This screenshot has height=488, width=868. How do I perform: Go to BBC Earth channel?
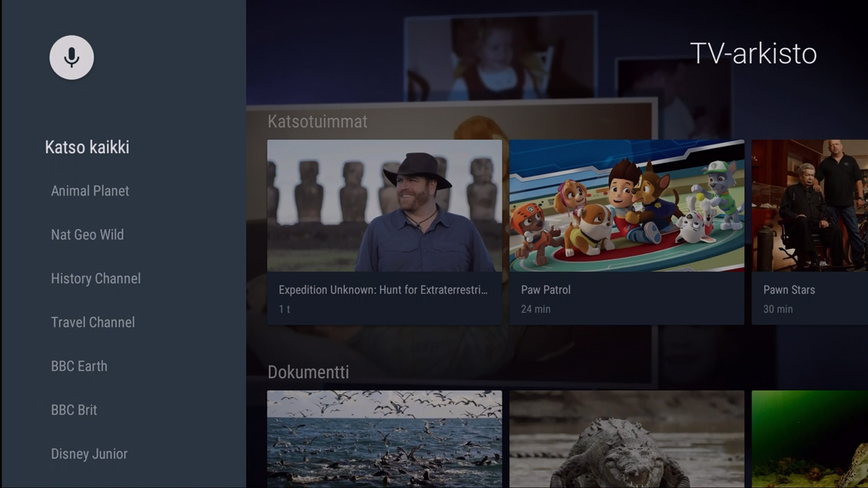78,366
